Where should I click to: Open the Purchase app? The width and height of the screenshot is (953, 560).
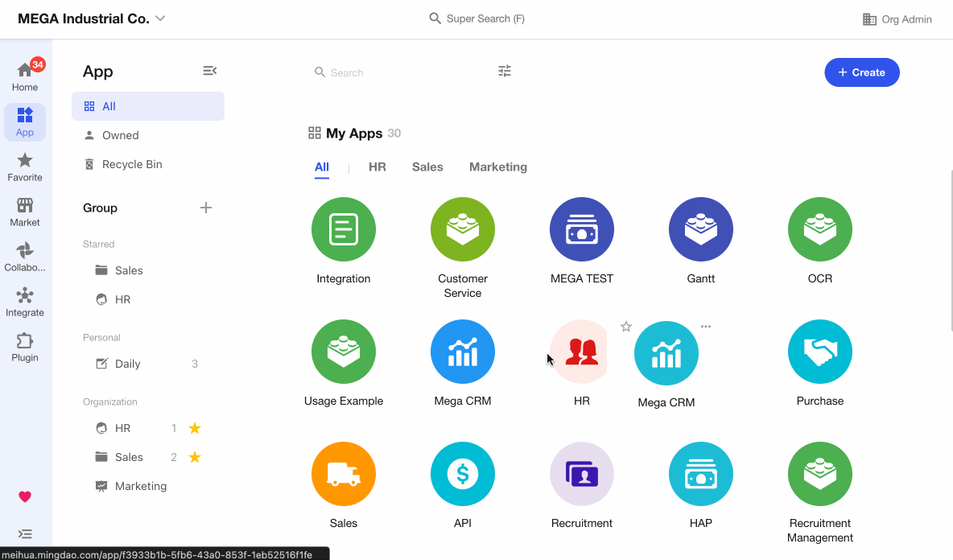point(819,352)
